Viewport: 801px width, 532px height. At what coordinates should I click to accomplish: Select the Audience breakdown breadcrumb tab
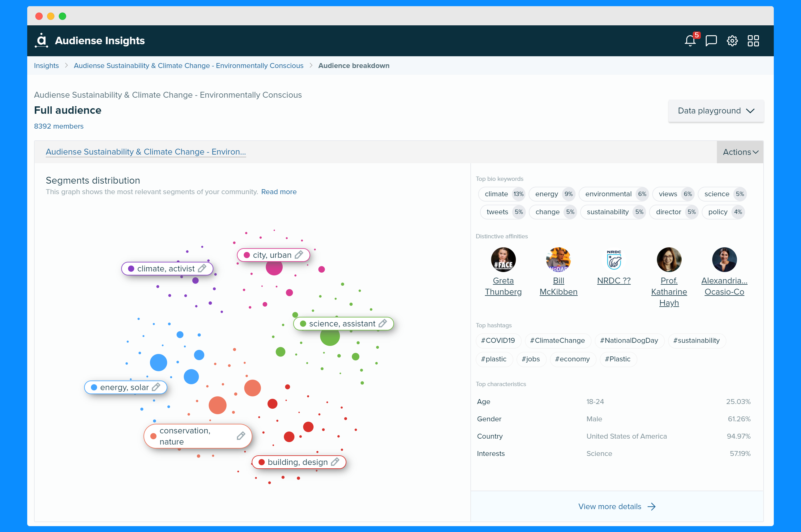click(x=354, y=65)
